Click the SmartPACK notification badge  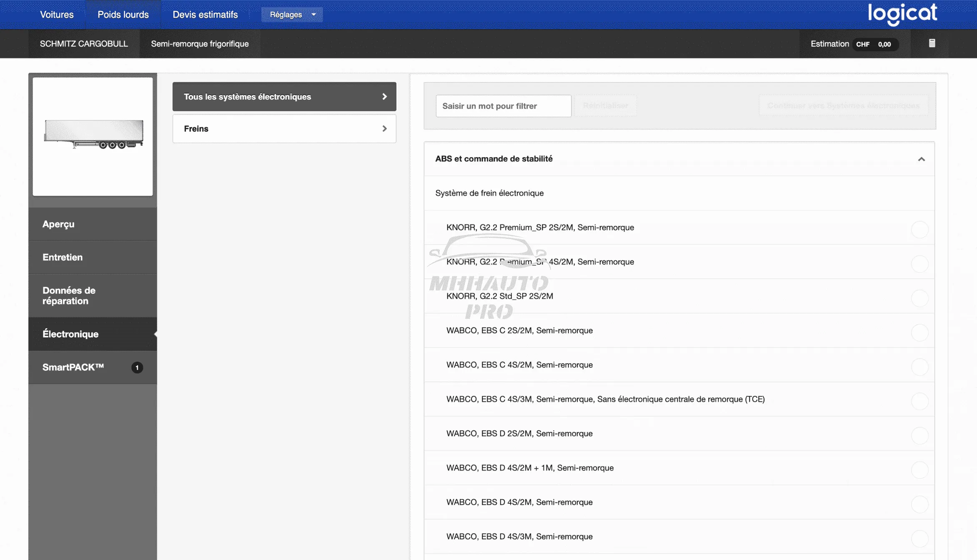point(137,367)
